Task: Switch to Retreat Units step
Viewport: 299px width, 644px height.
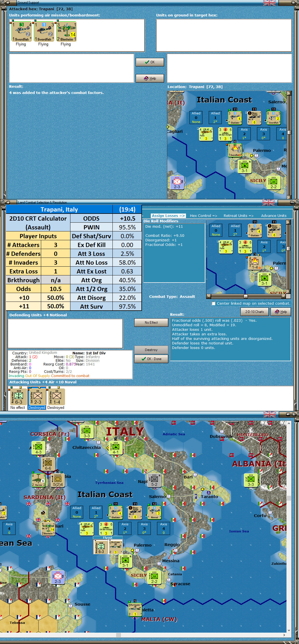Action: tap(239, 216)
